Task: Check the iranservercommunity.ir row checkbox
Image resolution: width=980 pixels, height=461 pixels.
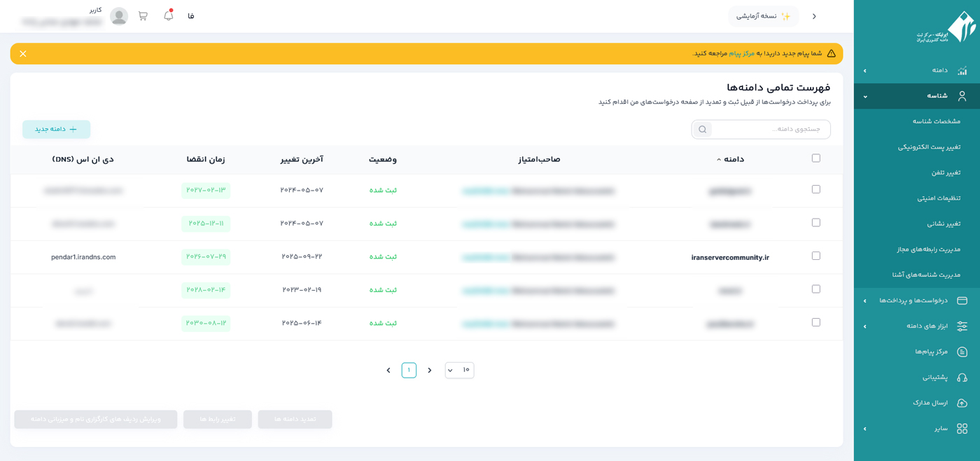Action: [x=815, y=256]
